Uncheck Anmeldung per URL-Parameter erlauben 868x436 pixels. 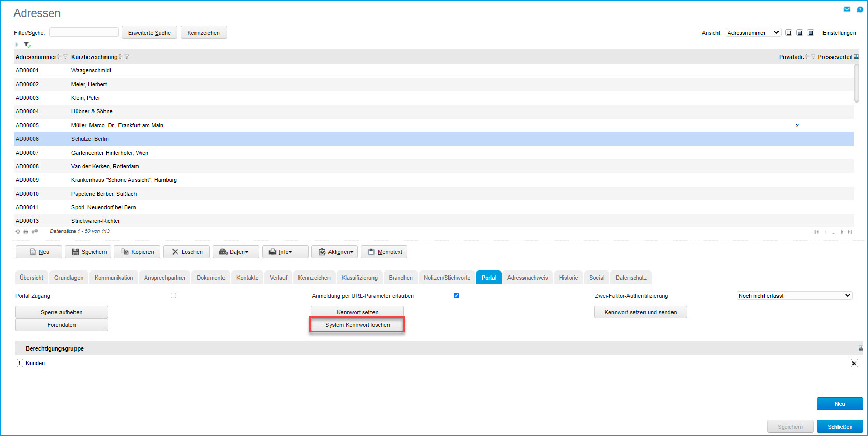456,296
